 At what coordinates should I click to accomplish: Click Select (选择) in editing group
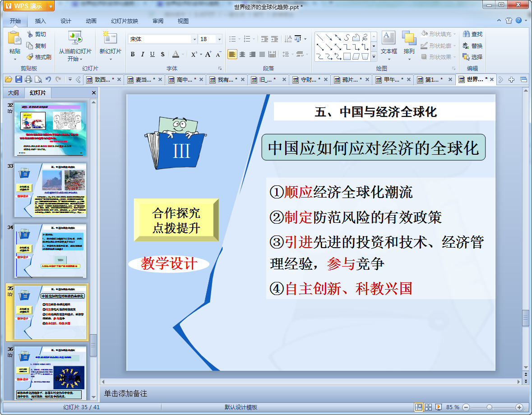click(x=472, y=57)
